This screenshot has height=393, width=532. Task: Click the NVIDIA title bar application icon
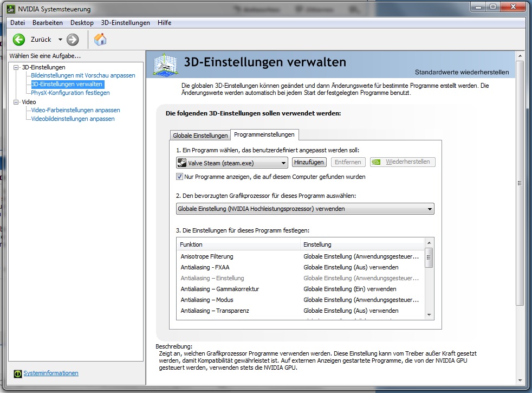[11, 9]
